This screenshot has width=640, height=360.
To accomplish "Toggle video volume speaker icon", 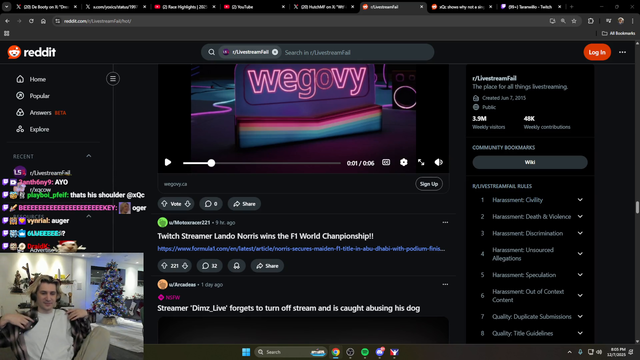I will pos(439,162).
